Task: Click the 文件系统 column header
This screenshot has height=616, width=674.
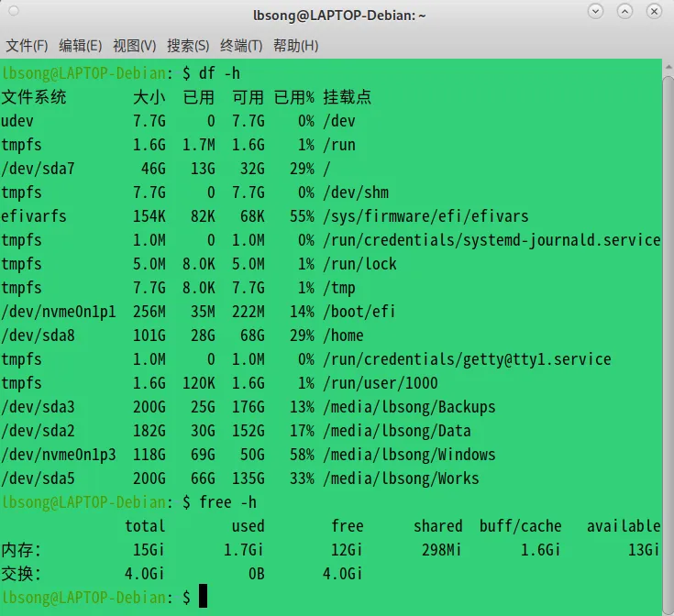Action: point(34,97)
